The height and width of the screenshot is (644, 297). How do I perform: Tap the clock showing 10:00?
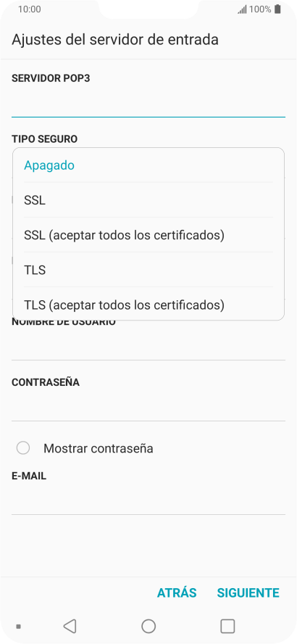(30, 9)
